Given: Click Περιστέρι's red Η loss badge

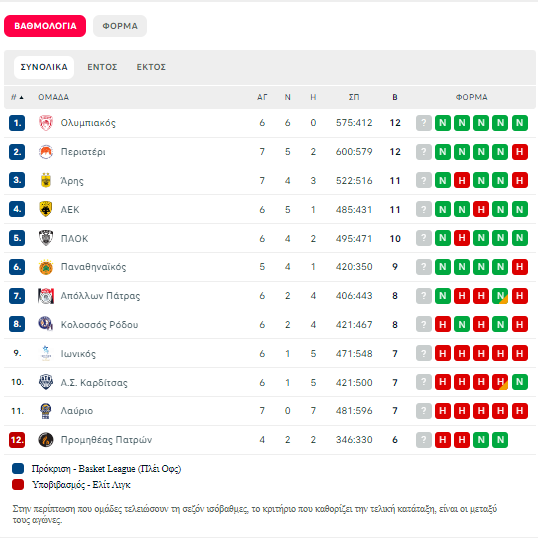Looking at the screenshot, I should [519, 152].
